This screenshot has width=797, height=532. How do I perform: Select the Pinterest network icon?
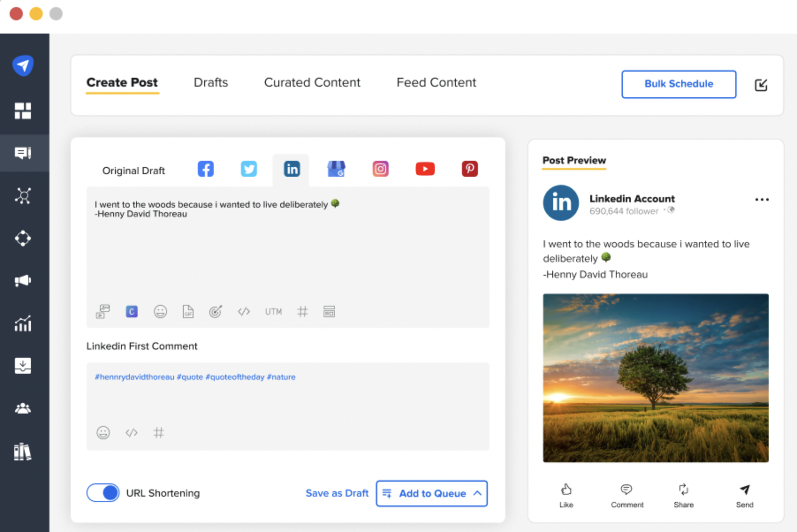click(x=470, y=169)
